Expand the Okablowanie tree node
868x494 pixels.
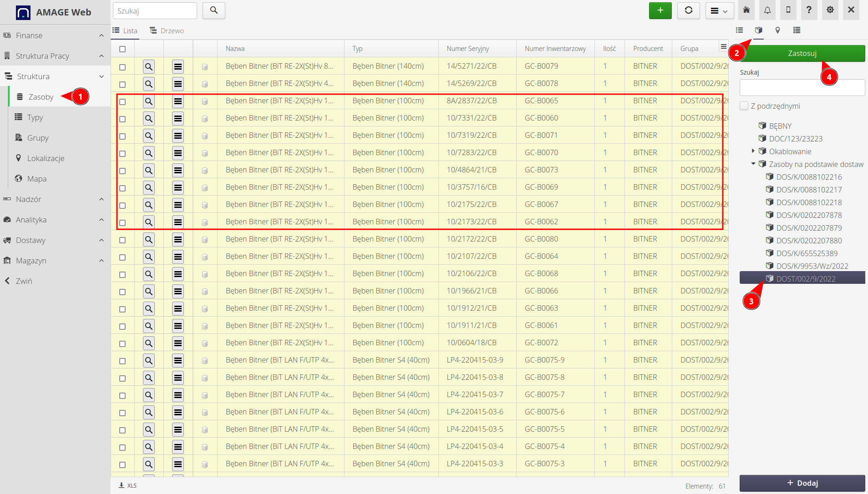pos(753,151)
